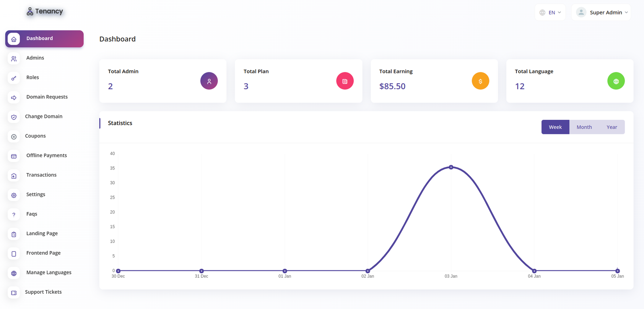Click the green Total Language globe icon

[x=616, y=81]
